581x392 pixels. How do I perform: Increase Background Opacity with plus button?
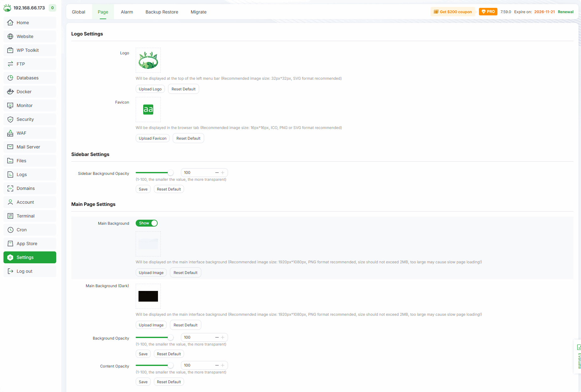coord(223,337)
